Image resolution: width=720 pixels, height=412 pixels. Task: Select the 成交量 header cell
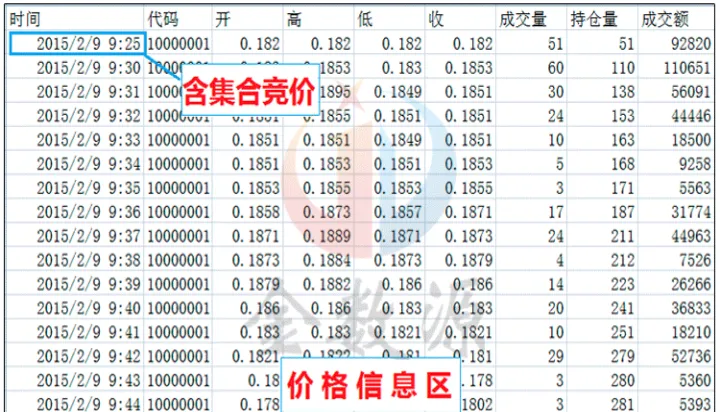(531, 20)
